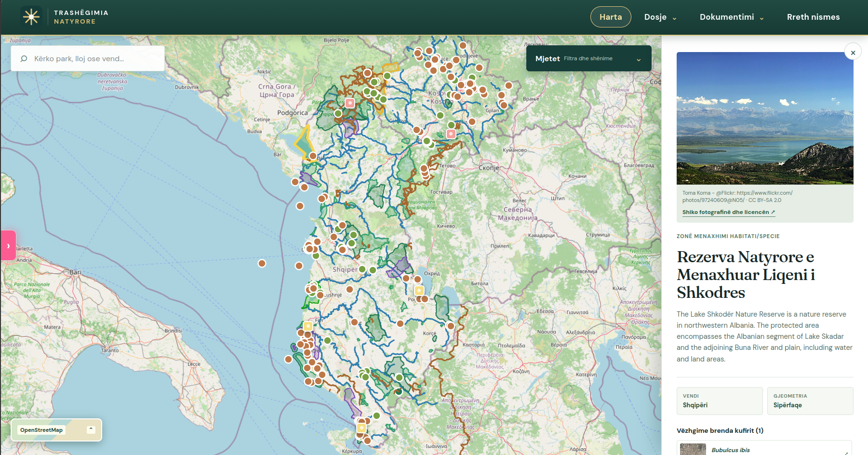This screenshot has height=455, width=868.
Task: Click the GJEOMETRIA Sipërfaqe info box
Action: pos(810,401)
